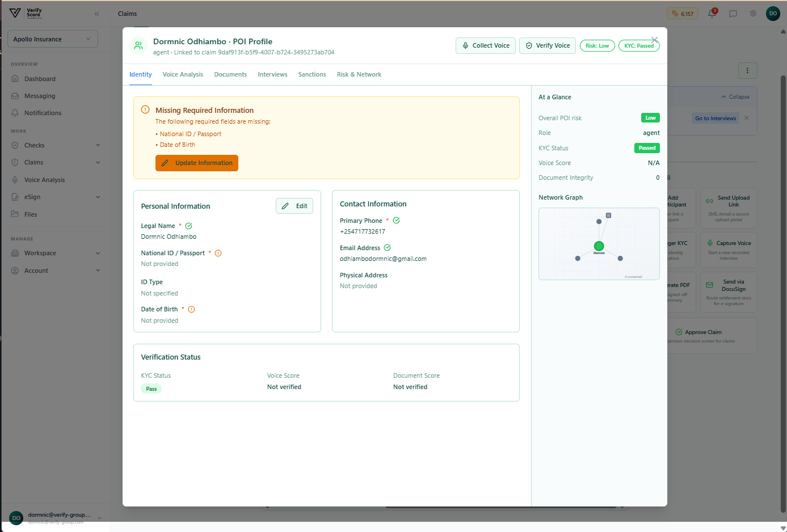The width and height of the screenshot is (787, 532).
Task: Expand the Claims sidebar chevron
Action: (x=98, y=162)
